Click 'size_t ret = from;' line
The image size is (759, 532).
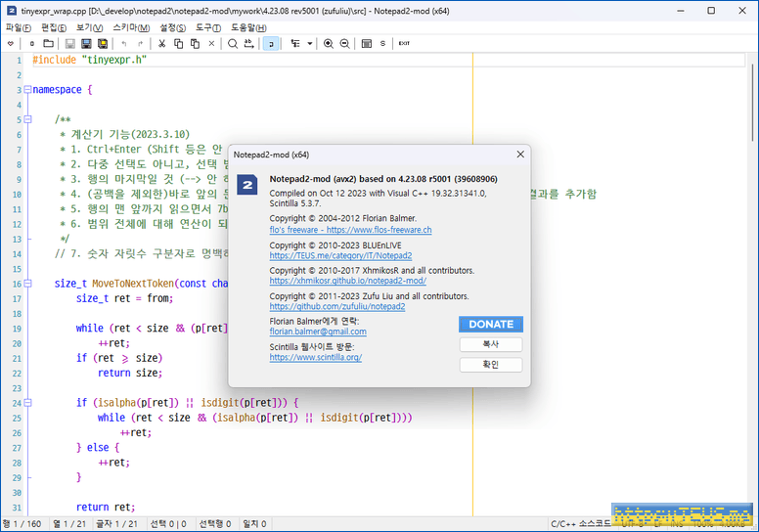tap(124, 298)
